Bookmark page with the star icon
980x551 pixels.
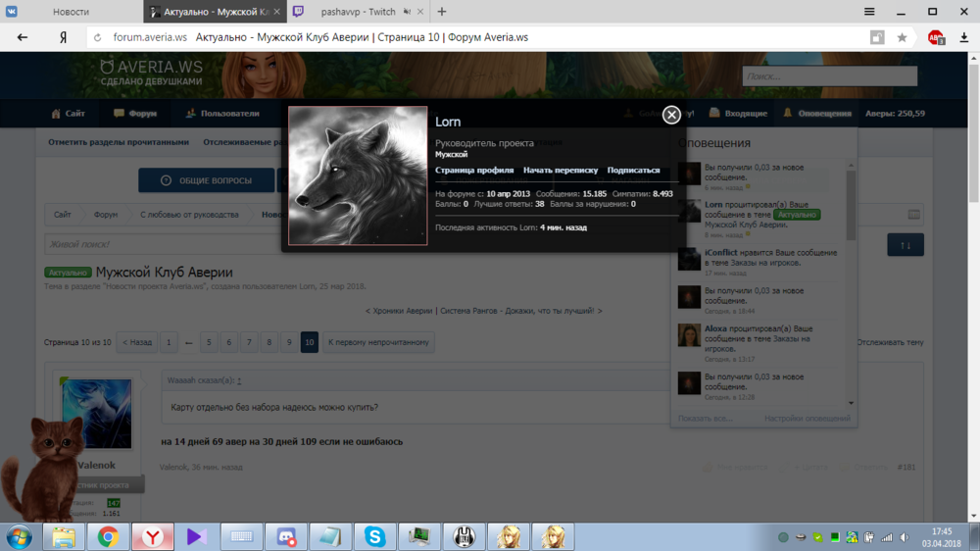901,37
